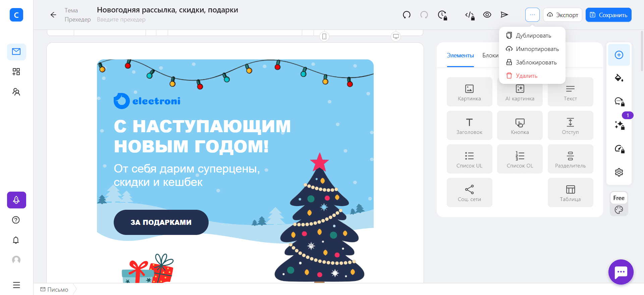The height and width of the screenshot is (295, 644).
Task: Toggle the three-dots more menu
Action: click(x=532, y=15)
